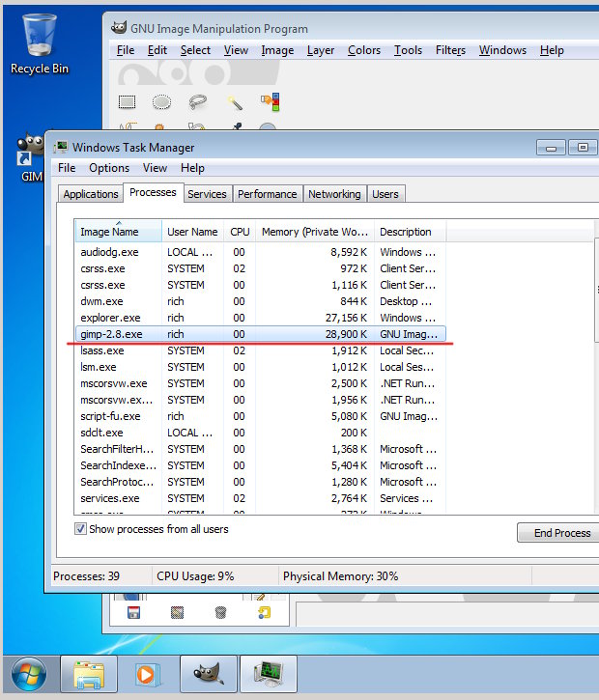Sort processes by Image Name column
The height and width of the screenshot is (700, 599).
[x=118, y=232]
